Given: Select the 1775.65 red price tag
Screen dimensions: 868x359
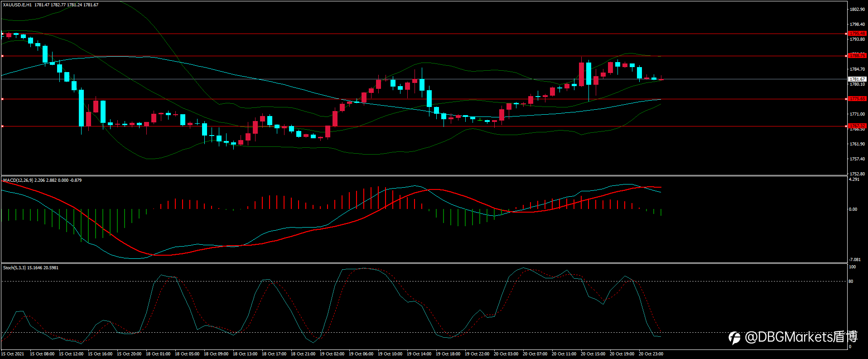Looking at the screenshot, I should (x=857, y=99).
